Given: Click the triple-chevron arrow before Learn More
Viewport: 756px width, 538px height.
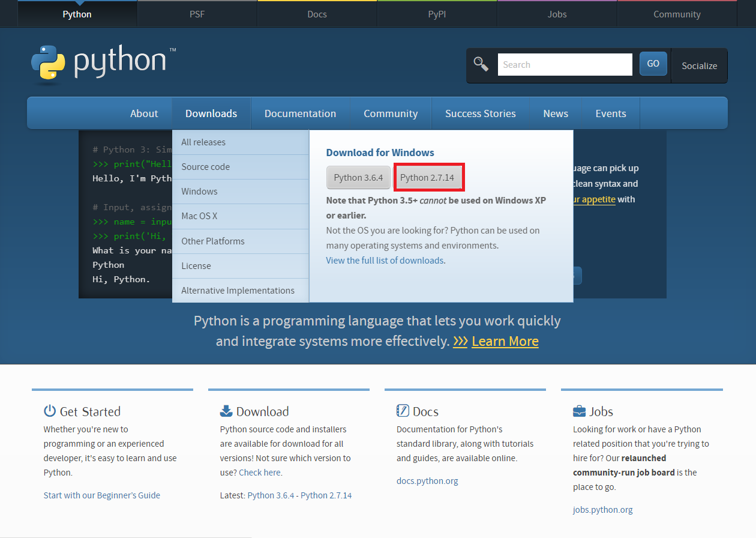Looking at the screenshot, I should point(460,341).
